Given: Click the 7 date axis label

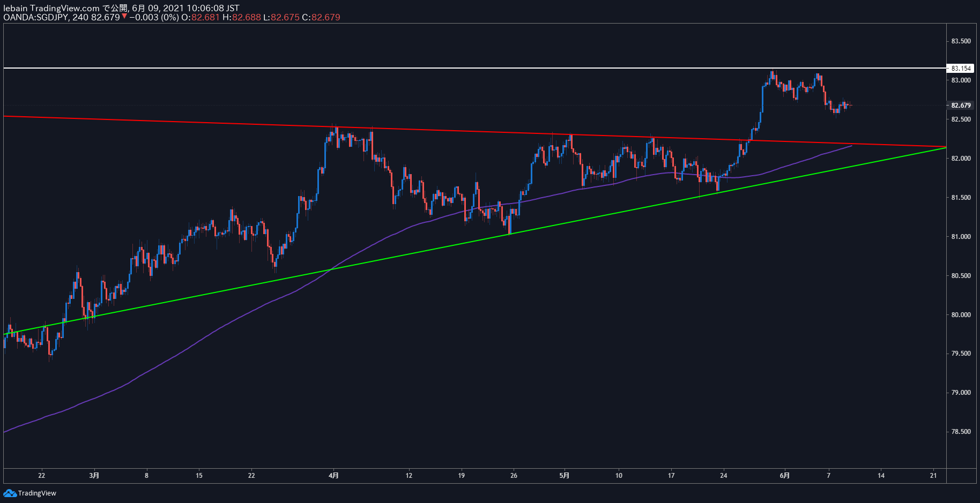Looking at the screenshot, I should click(829, 476).
